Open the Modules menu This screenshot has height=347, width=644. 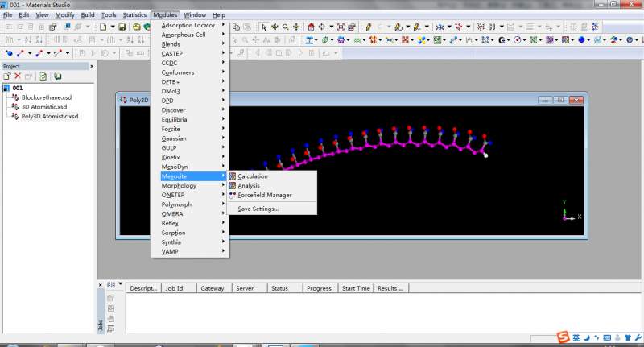point(165,14)
